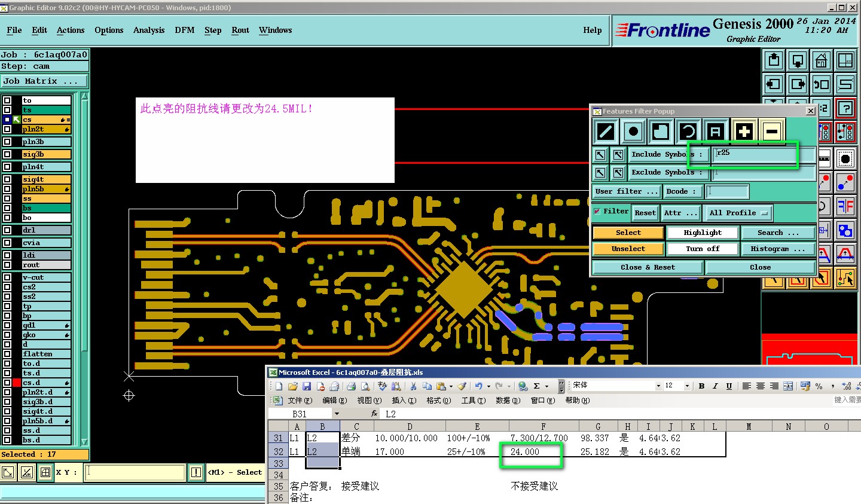Click the red color swatch of cs.d layer
This screenshot has width=861, height=504.
(17, 383)
